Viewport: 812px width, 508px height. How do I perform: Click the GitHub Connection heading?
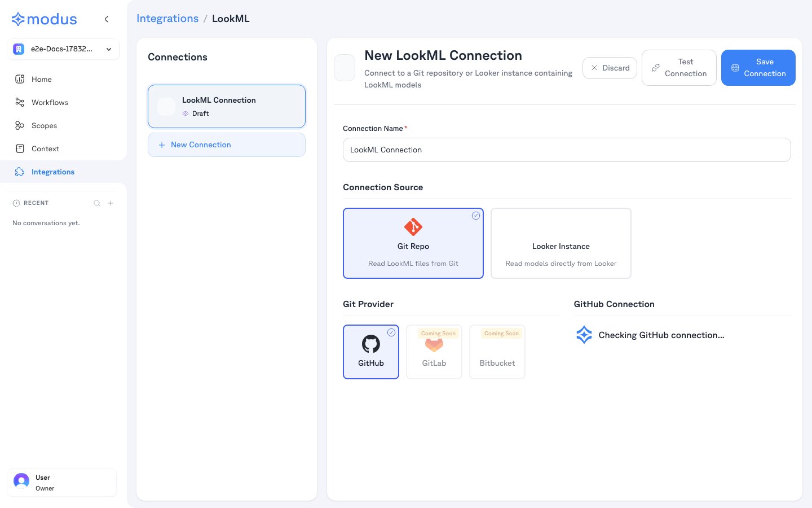(614, 304)
